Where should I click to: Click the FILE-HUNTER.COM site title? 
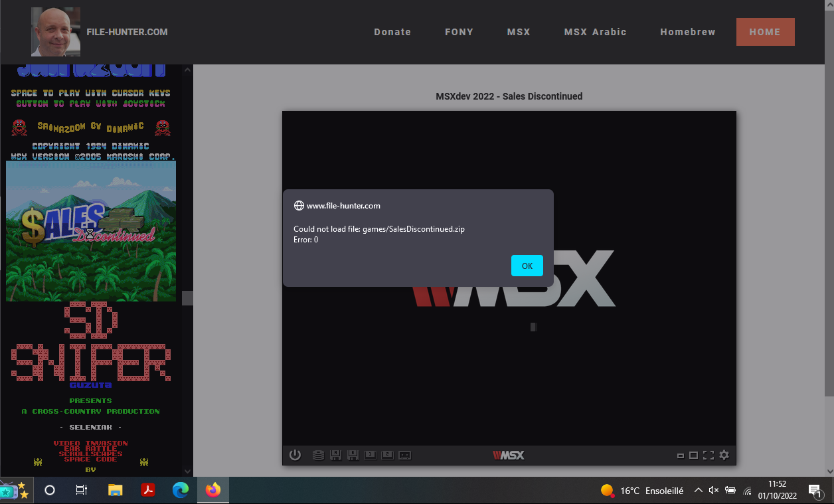point(127,32)
